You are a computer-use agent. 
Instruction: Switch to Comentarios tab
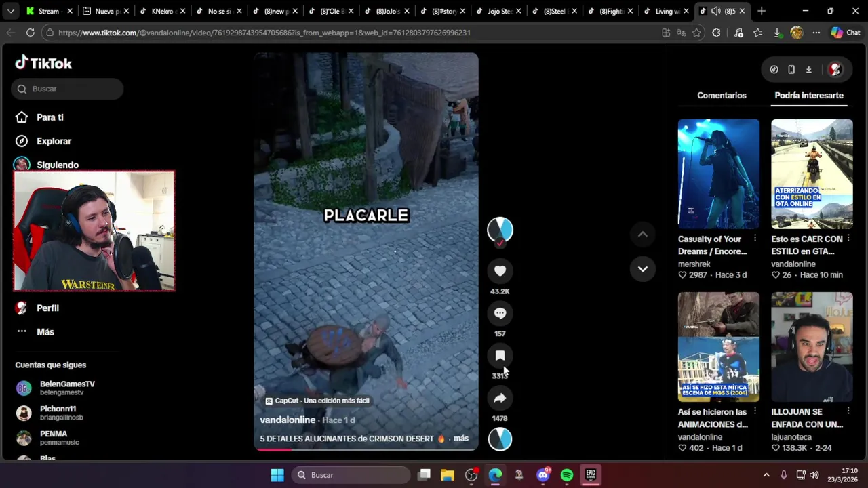click(x=722, y=96)
